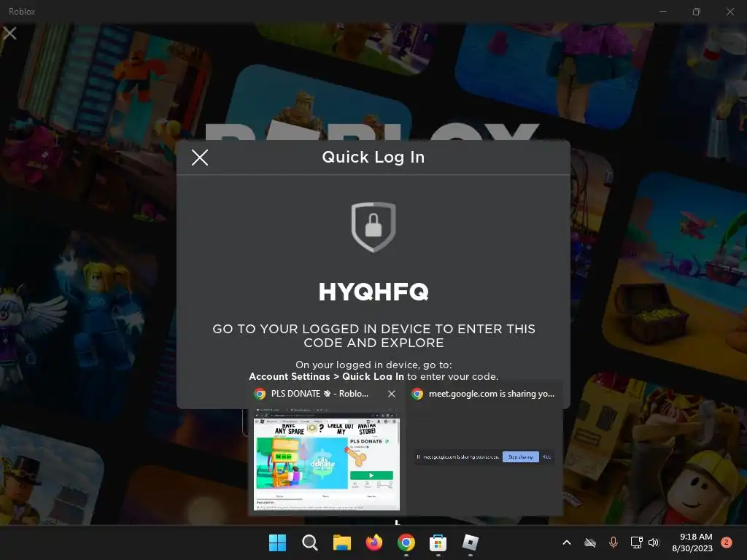This screenshot has height=560, width=747.
Task: Open the network display tray icon
Action: [x=636, y=542]
